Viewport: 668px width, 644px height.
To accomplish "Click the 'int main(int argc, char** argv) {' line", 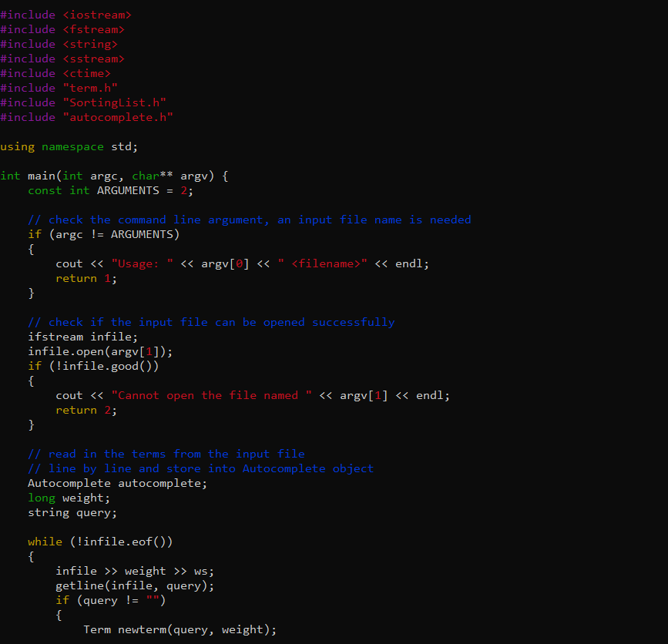I will tap(114, 176).
